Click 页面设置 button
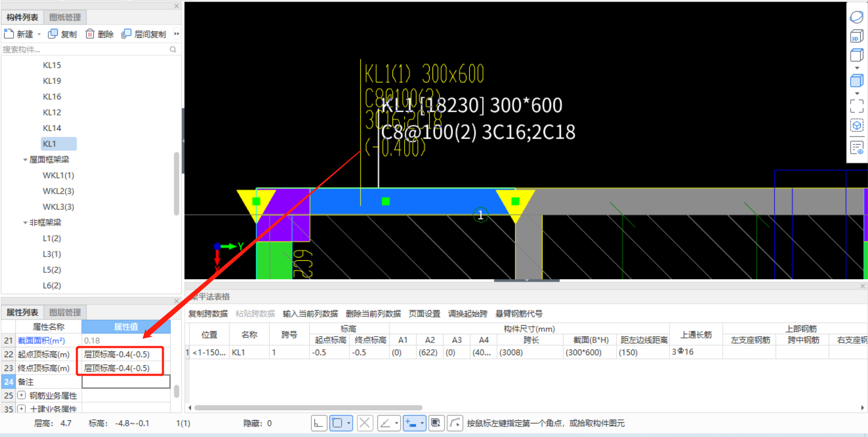Screen dimensions: 868x437 (425, 314)
